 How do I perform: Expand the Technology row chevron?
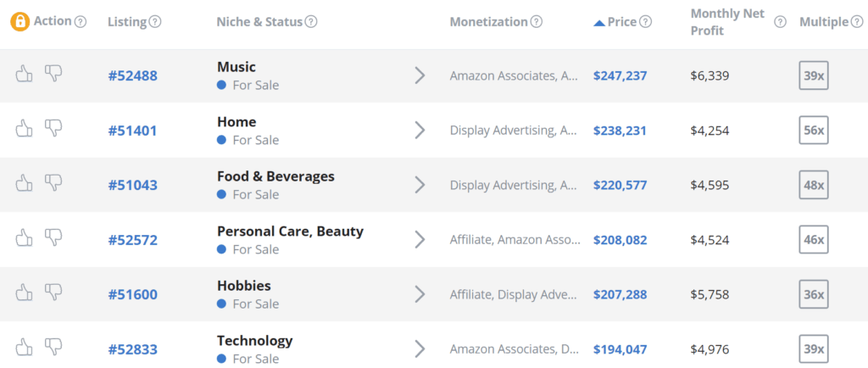point(420,349)
